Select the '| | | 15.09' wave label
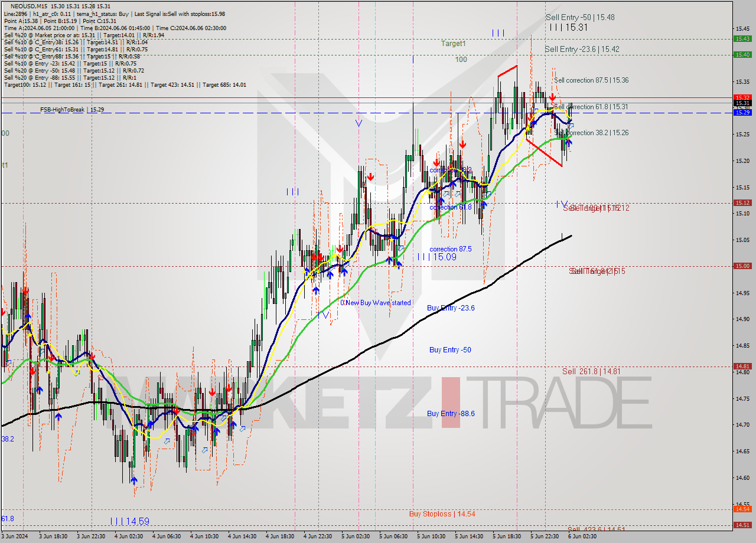This screenshot has width=756, height=543. pos(436,257)
